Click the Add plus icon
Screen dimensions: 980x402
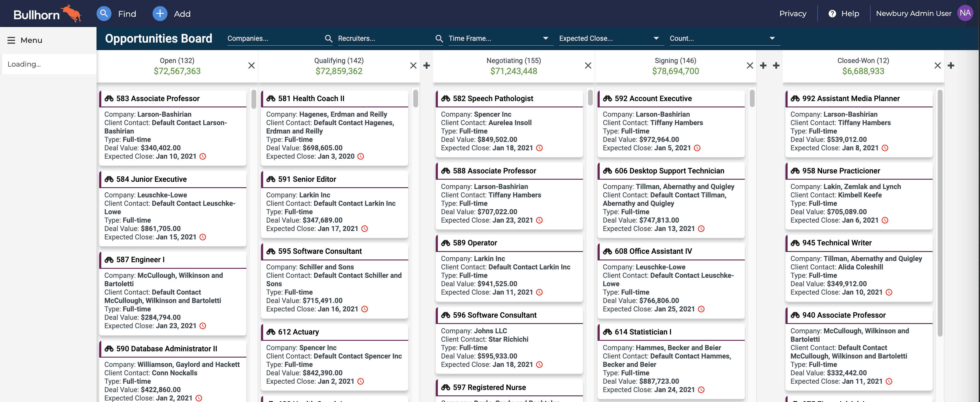click(160, 14)
